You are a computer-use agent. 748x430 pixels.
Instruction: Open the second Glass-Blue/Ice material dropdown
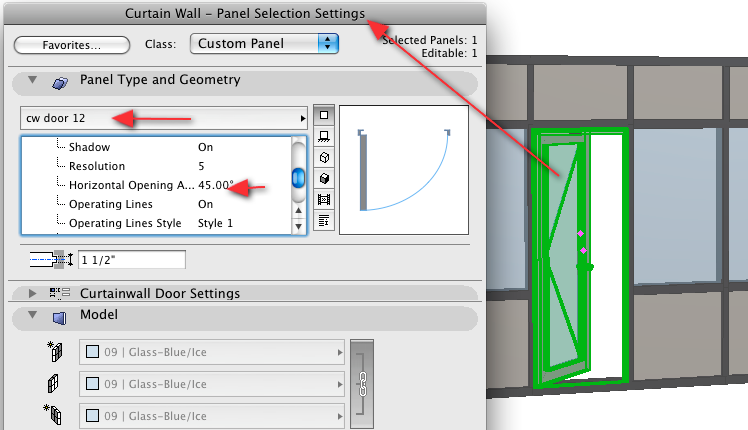pos(212,384)
